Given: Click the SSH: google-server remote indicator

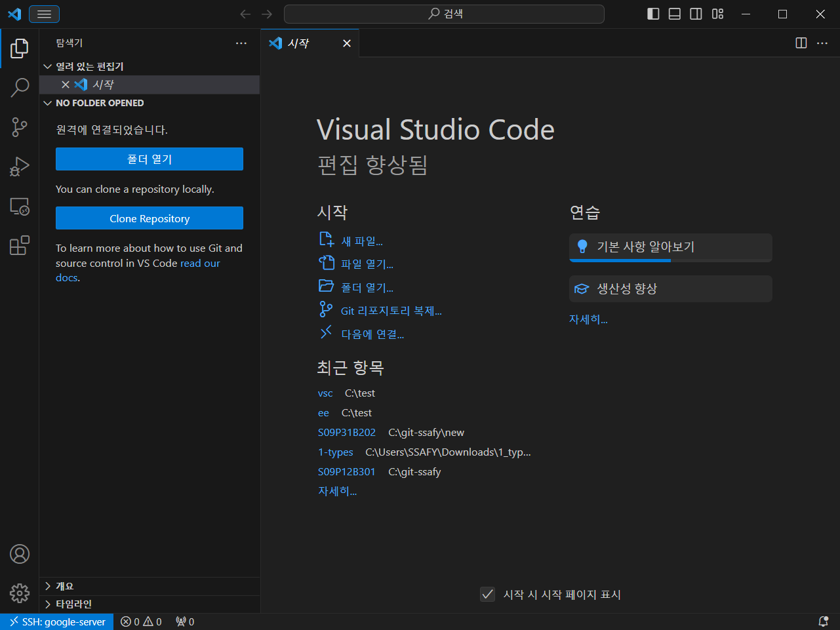Looking at the screenshot, I should tap(57, 622).
